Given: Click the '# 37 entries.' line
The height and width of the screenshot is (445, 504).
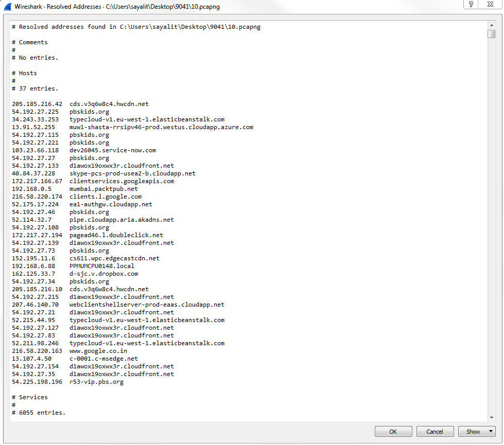Looking at the screenshot, I should [x=35, y=88].
